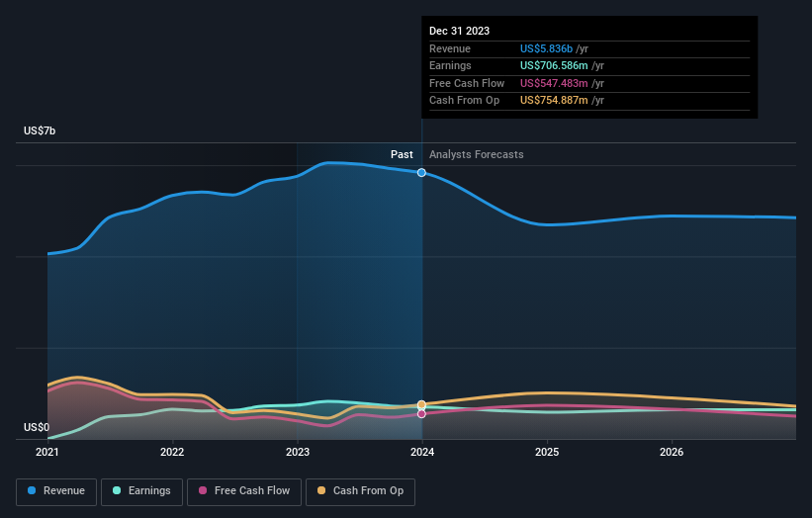Click the 2023 axis label

298,453
